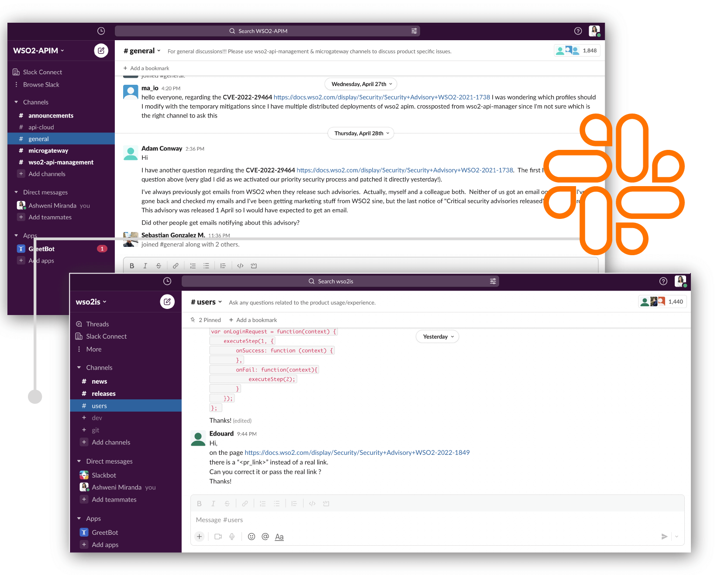728x575 pixels.
Task: Click help icon in WSO2-APIM window
Action: [578, 31]
